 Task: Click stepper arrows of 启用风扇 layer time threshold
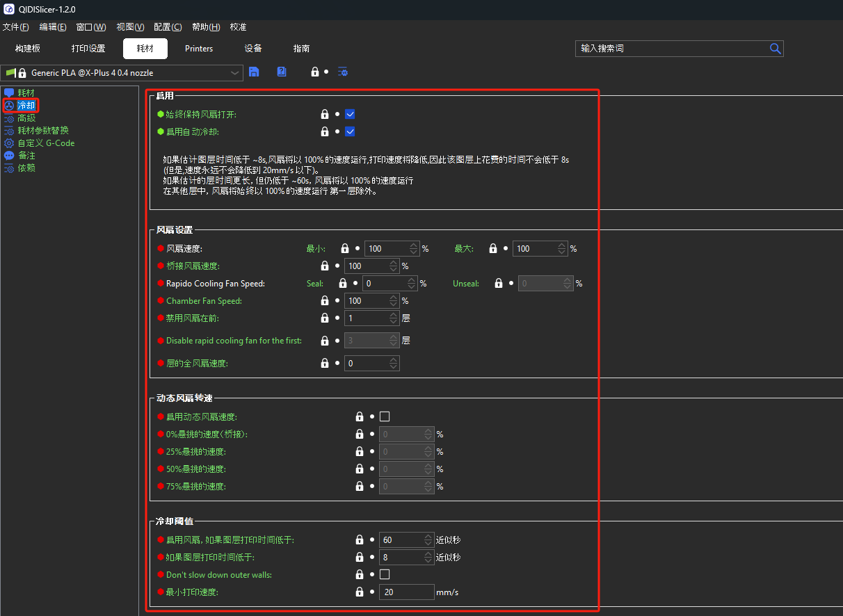[x=428, y=540]
